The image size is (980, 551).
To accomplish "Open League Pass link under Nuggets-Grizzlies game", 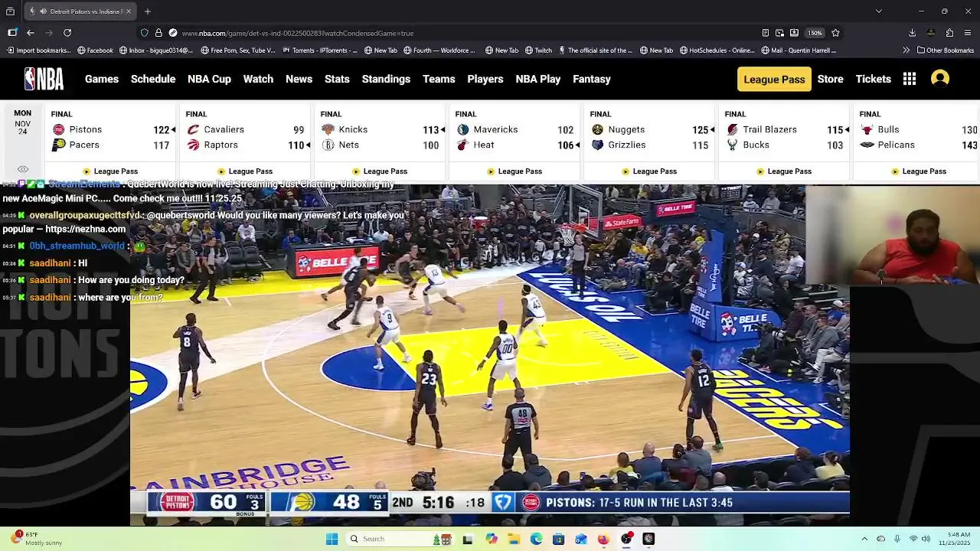I will (x=649, y=171).
